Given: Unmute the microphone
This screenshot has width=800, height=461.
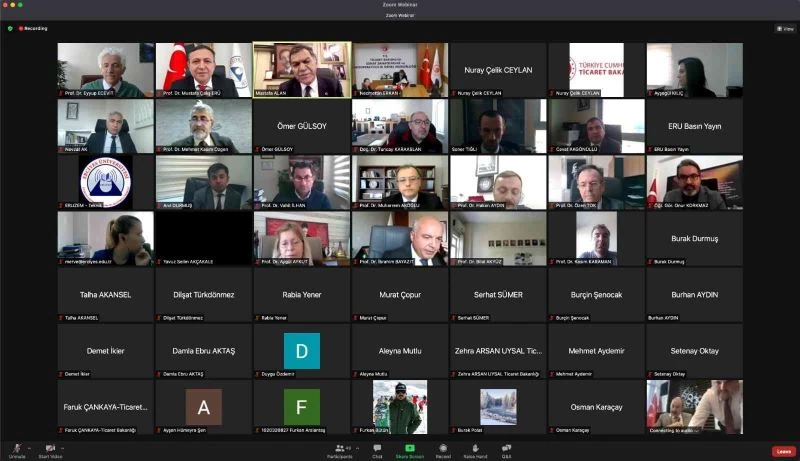Looking at the screenshot, I should pos(16,448).
